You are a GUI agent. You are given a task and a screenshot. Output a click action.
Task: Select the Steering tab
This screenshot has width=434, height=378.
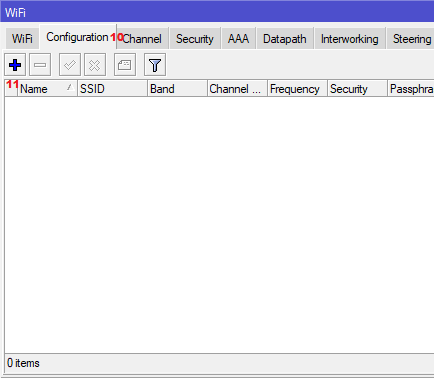(x=410, y=39)
